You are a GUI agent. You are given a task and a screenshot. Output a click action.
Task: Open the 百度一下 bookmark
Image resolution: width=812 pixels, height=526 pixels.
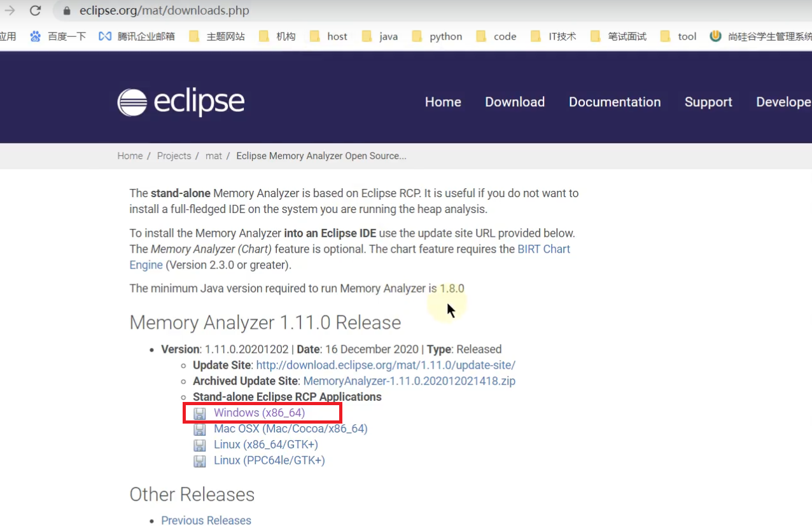(58, 36)
